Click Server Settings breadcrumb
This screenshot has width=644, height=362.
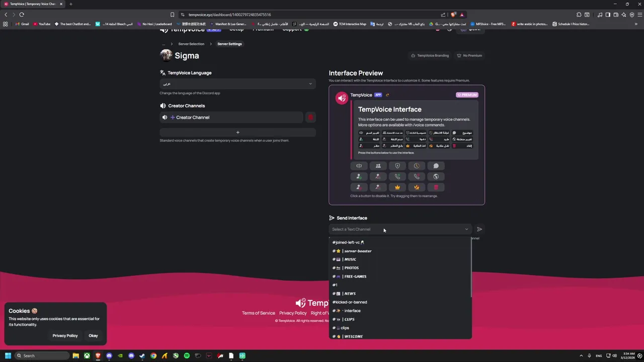coord(229,44)
